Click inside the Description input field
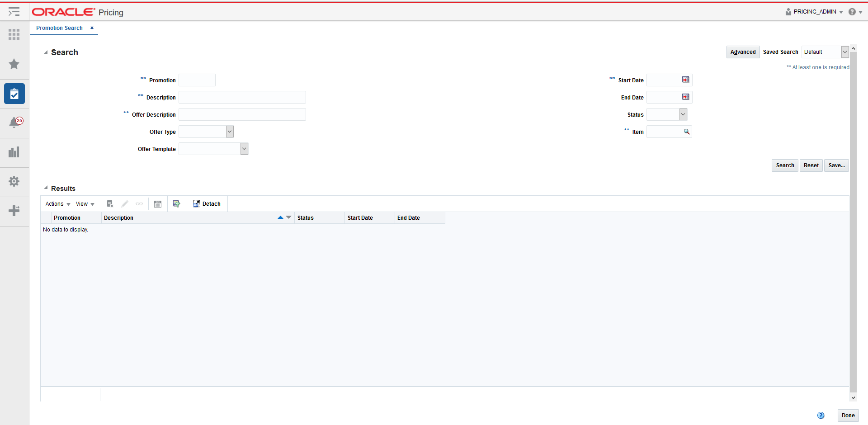Image resolution: width=868 pixels, height=425 pixels. point(242,97)
